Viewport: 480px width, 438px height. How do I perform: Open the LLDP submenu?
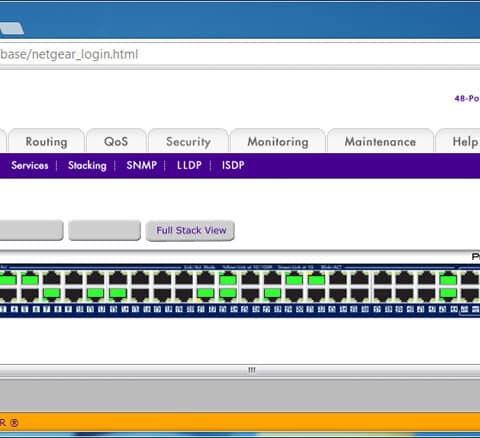pos(189,165)
